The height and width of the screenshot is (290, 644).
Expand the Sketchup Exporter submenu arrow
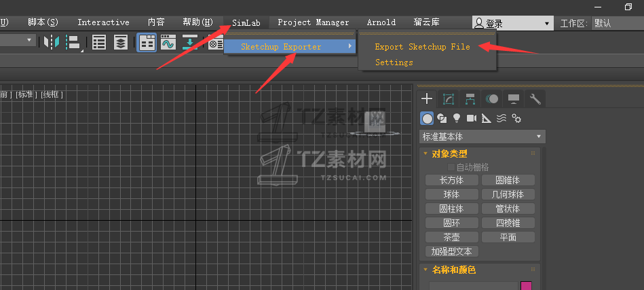(350, 46)
